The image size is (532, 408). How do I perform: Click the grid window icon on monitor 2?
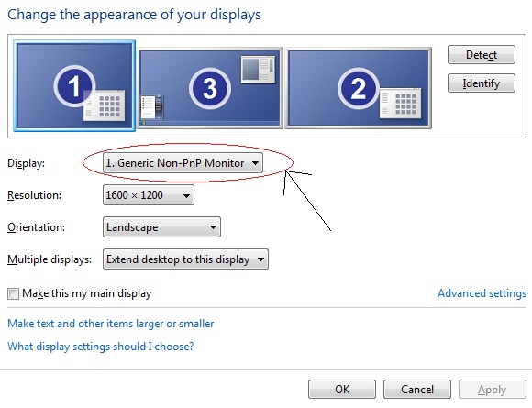[400, 103]
